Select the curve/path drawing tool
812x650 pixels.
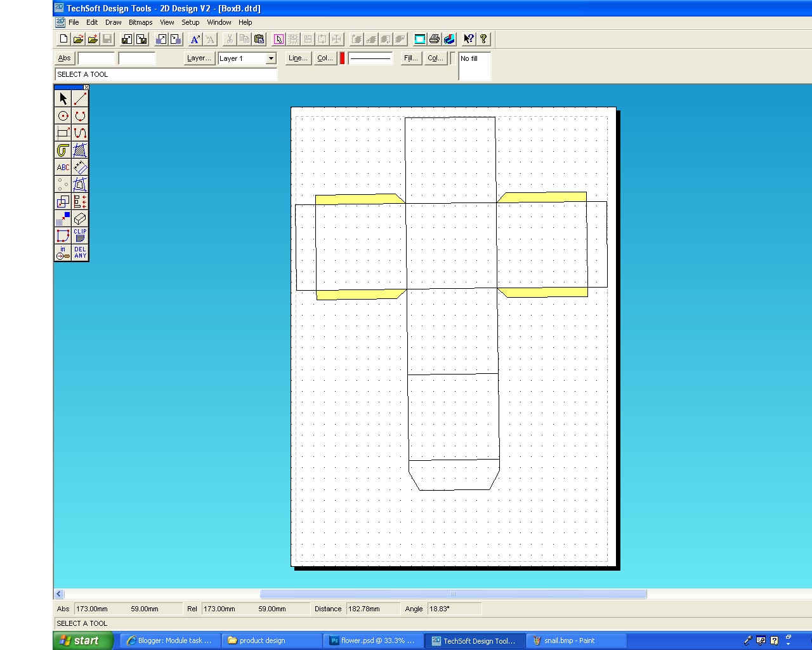[79, 133]
